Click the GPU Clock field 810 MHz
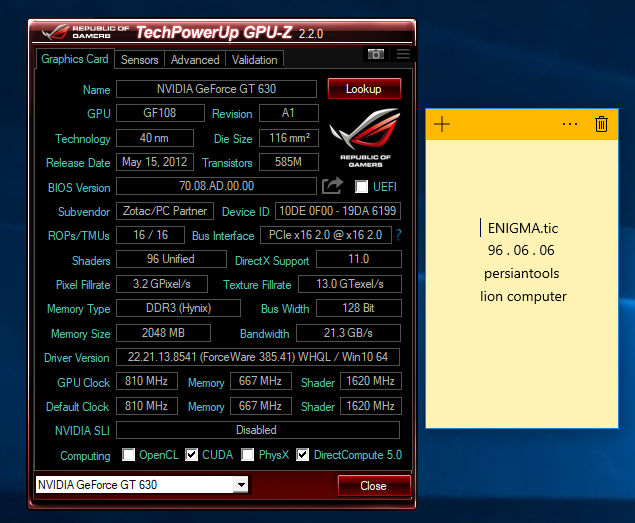 pyautogui.click(x=147, y=381)
